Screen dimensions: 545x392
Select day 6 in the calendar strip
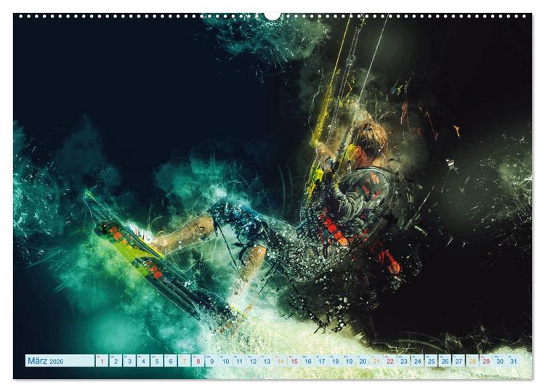pyautogui.click(x=171, y=361)
